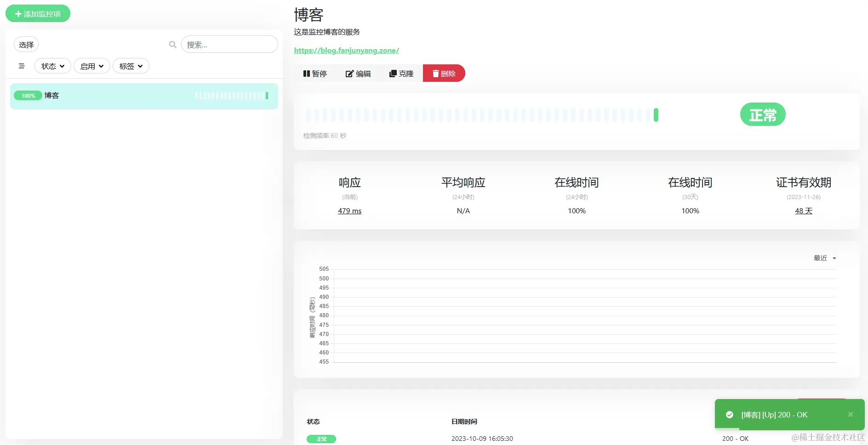Open the 标签 tags filter dropdown
Viewport: 868px width, 445px height.
[131, 66]
